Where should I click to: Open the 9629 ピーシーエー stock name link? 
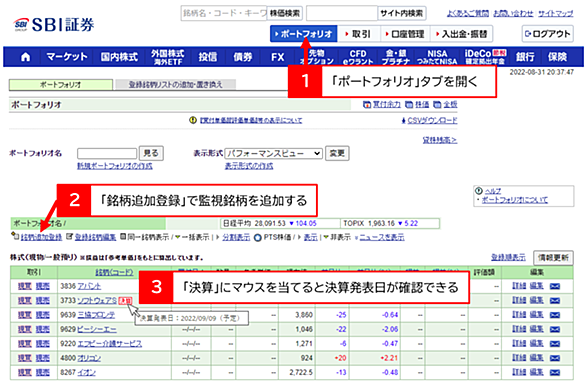pos(97,330)
